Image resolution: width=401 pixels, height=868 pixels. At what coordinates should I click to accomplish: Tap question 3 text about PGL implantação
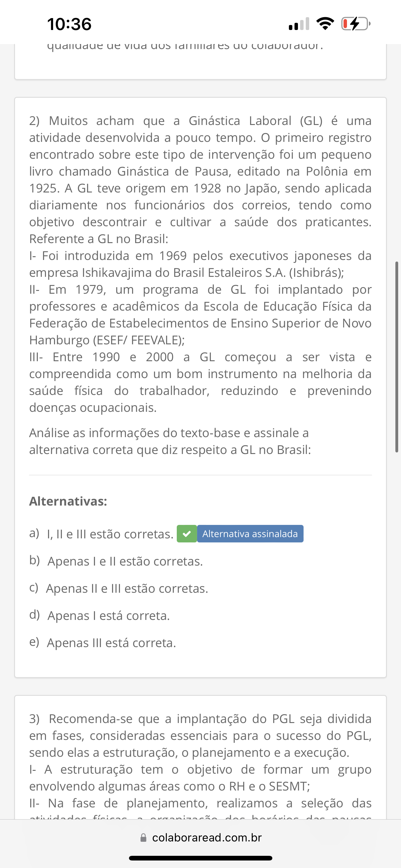[x=200, y=736]
